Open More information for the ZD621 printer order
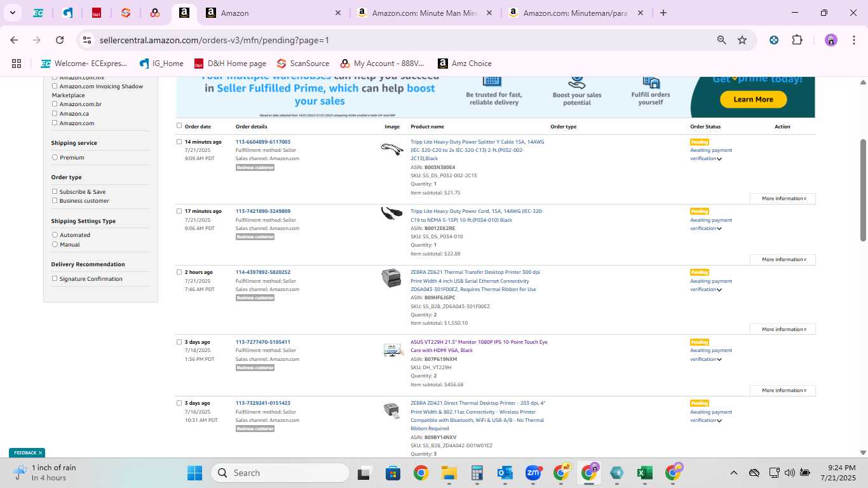Viewport: 868px width, 488px height. pos(783,329)
